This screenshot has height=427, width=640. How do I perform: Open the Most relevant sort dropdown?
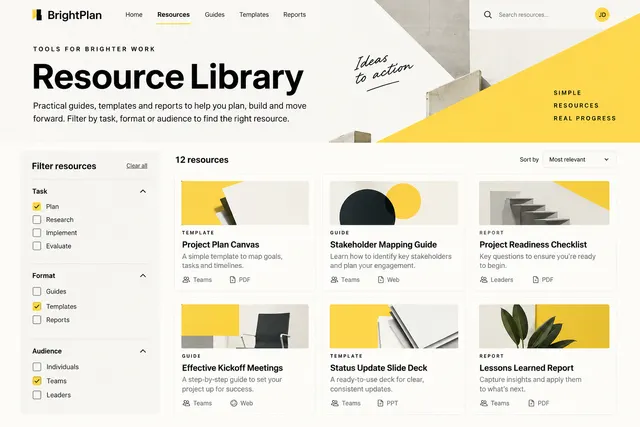(579, 160)
